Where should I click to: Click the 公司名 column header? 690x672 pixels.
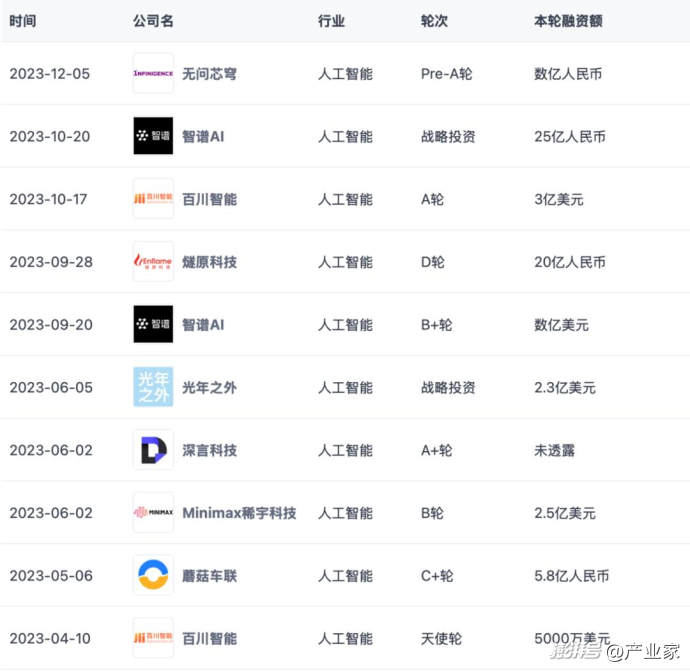[x=153, y=21]
